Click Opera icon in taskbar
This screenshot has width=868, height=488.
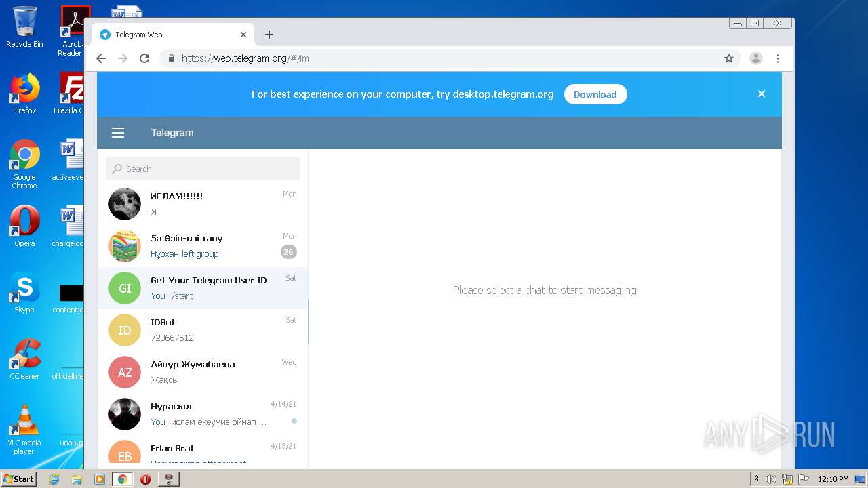click(x=145, y=479)
